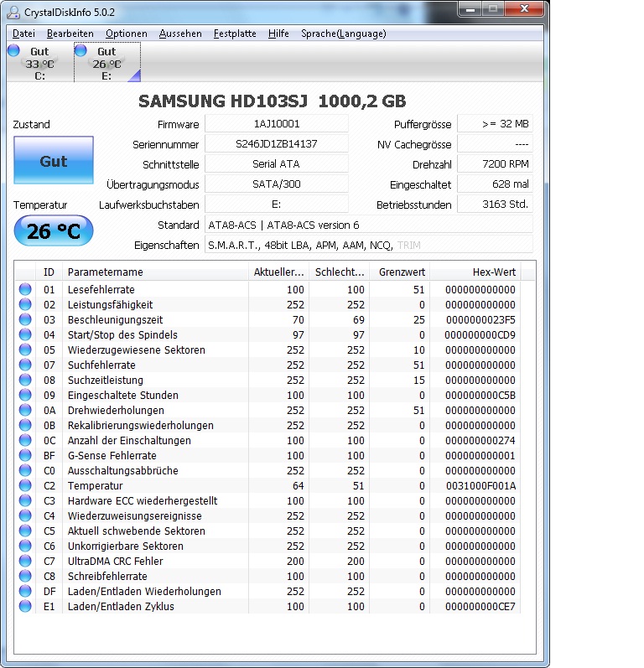This screenshot has width=644, height=668.
Task: Click status orb beside Rekalibrierungswiederholungen
Action: pyautogui.click(x=25, y=425)
